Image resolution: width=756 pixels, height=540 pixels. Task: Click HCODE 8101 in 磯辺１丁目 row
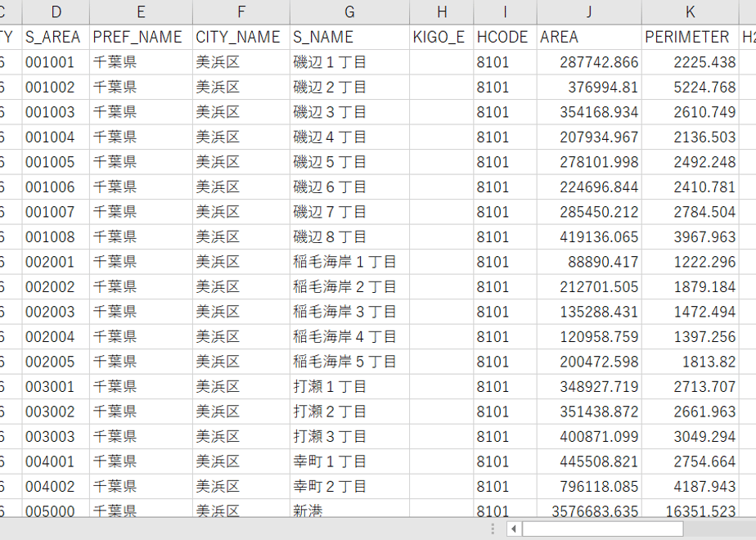click(x=506, y=62)
